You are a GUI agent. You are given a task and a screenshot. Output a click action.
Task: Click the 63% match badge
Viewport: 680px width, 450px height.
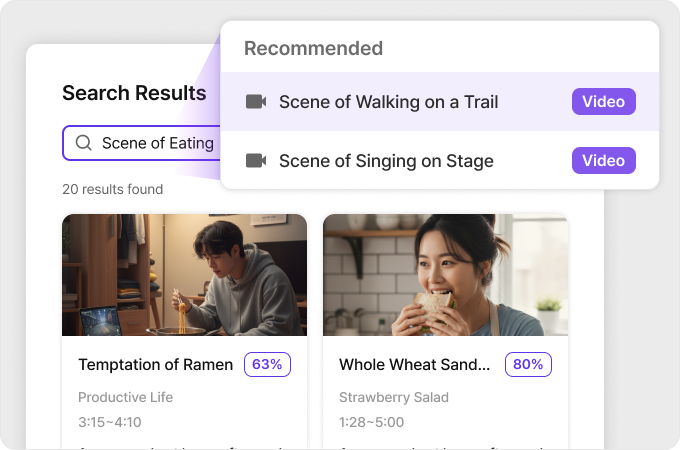tap(267, 365)
